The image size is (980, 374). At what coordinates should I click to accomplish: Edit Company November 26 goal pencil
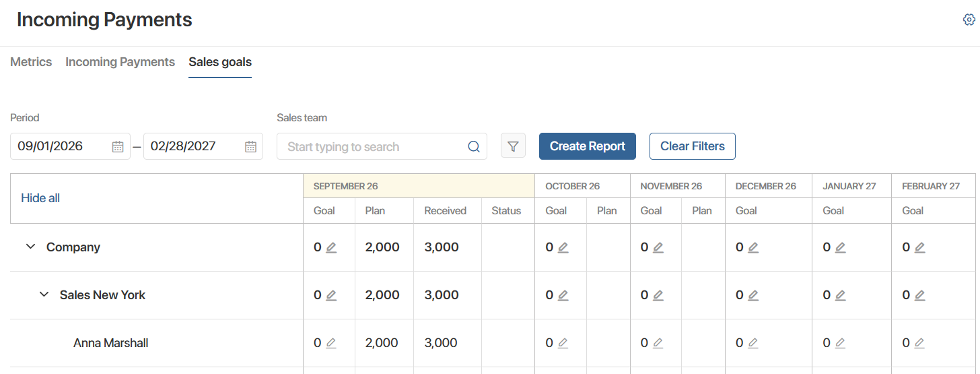658,247
